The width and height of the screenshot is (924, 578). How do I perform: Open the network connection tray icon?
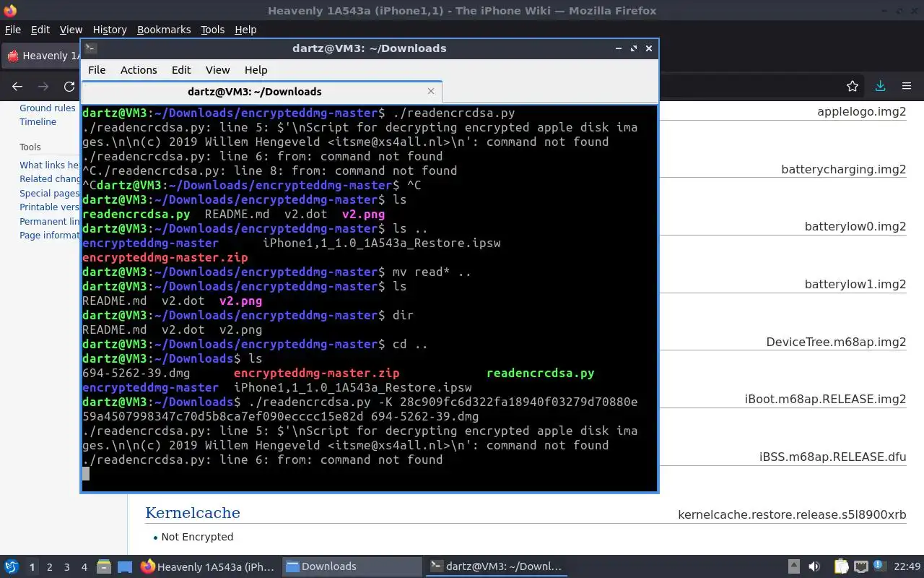click(860, 566)
